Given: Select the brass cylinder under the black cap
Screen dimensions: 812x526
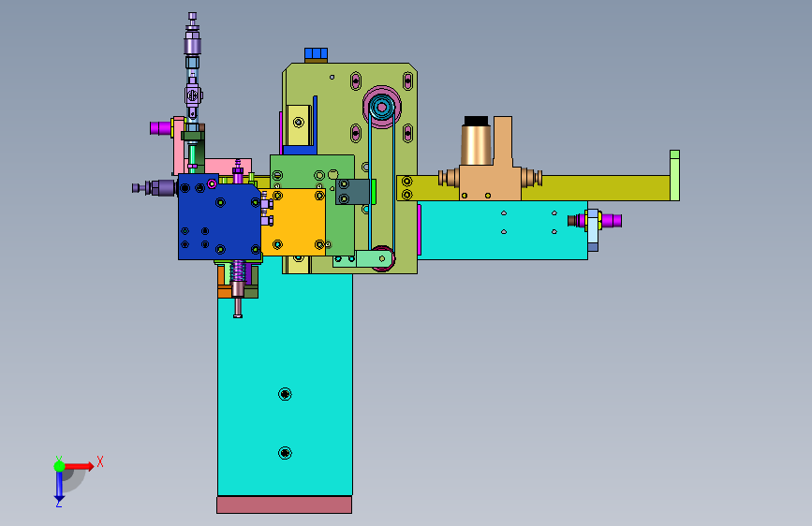Looking at the screenshot, I should coord(476,145).
